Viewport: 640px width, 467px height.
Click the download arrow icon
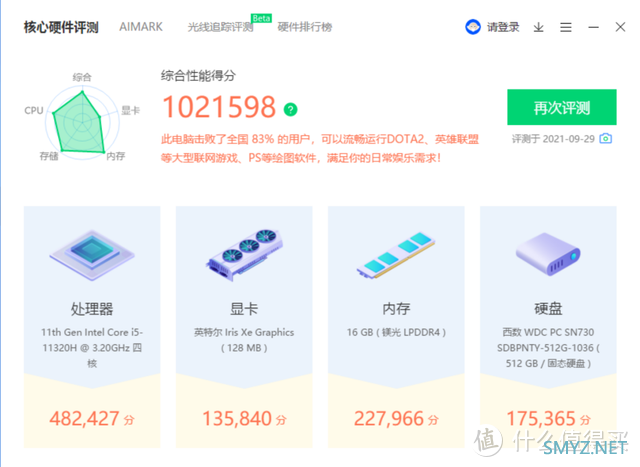(538, 27)
